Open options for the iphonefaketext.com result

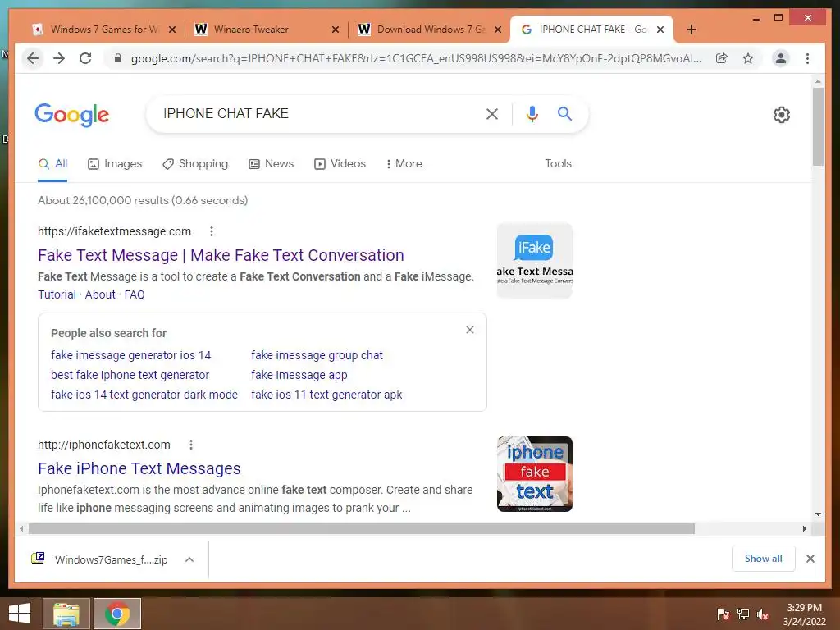point(190,445)
